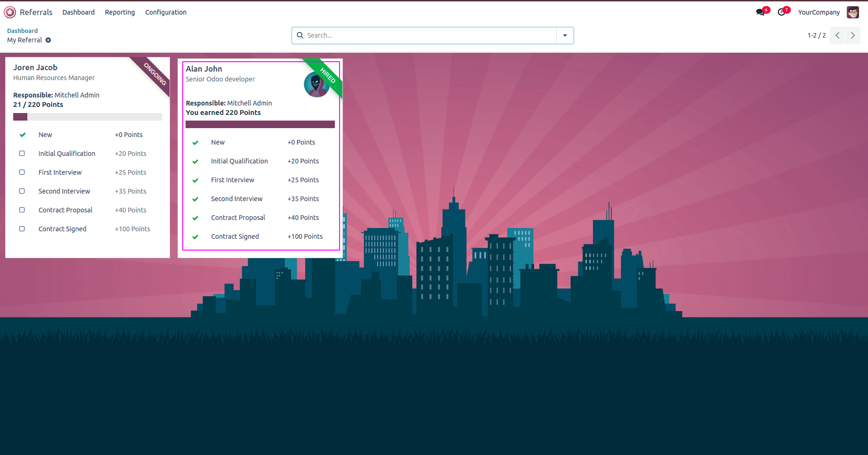The width and height of the screenshot is (868, 455).
Task: Click 'Senior Odoo developer' job title
Action: tap(220, 79)
